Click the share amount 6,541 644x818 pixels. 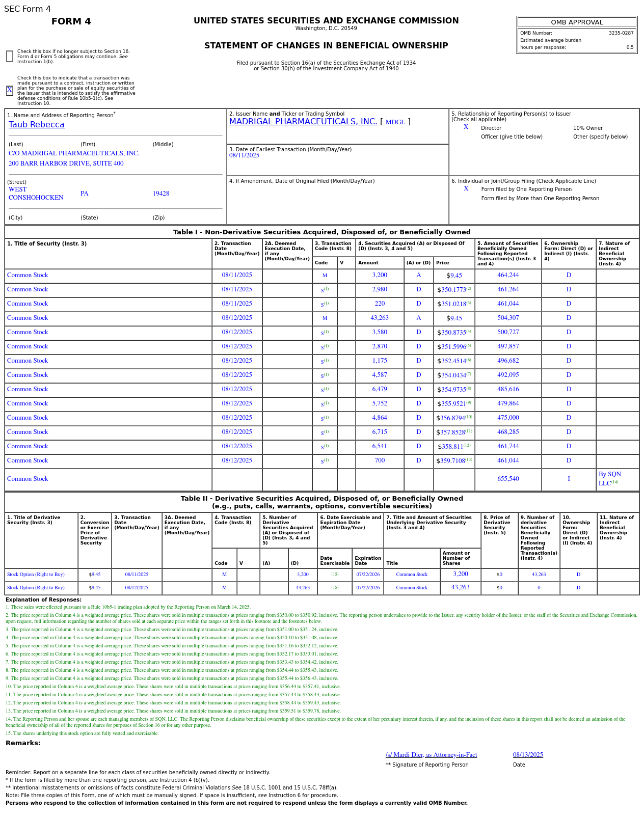click(380, 446)
